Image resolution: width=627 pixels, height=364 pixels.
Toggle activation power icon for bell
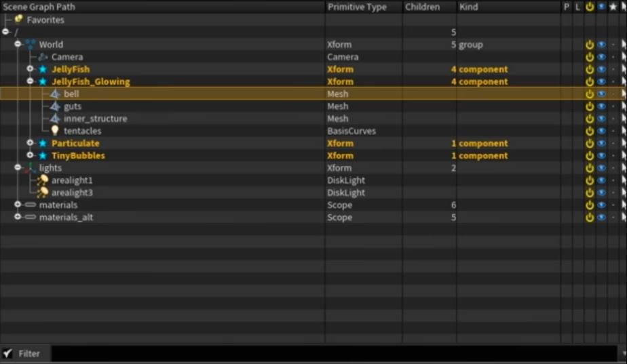[590, 94]
